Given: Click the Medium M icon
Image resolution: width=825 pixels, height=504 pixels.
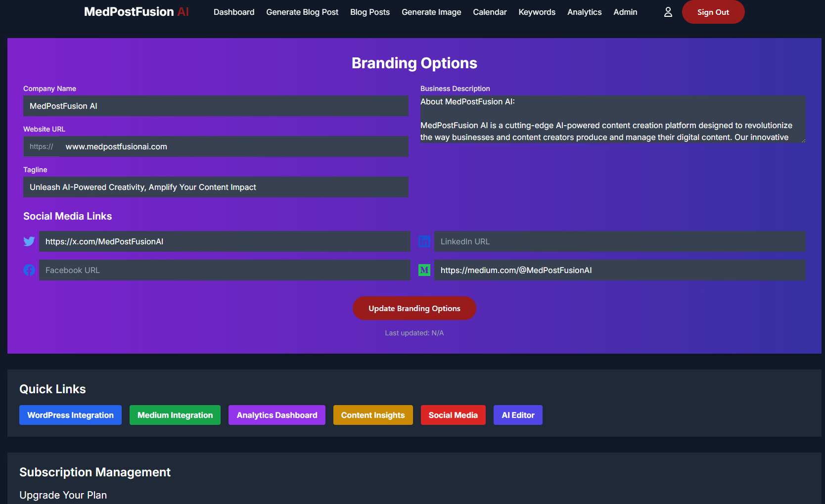Looking at the screenshot, I should 424,270.
